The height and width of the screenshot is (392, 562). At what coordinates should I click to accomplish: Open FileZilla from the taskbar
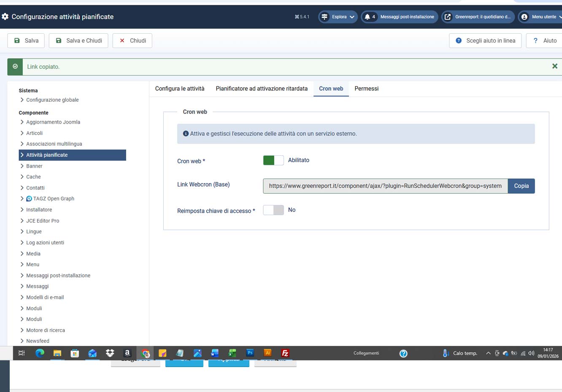click(x=285, y=353)
